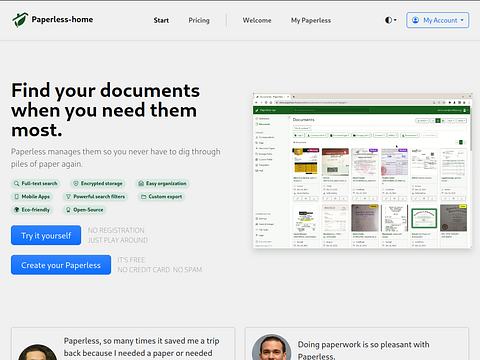Select the Open-Source badge text
The height and width of the screenshot is (360, 480).
point(88,210)
